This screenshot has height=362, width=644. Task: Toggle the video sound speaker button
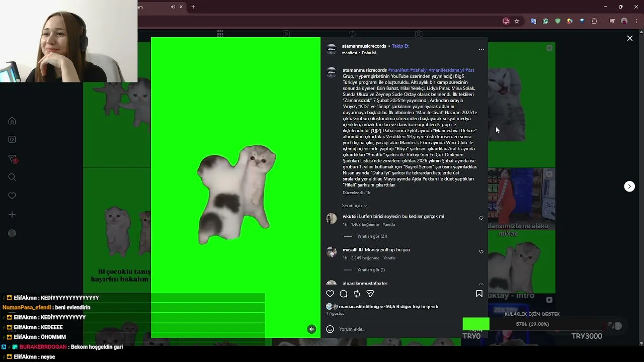311,329
